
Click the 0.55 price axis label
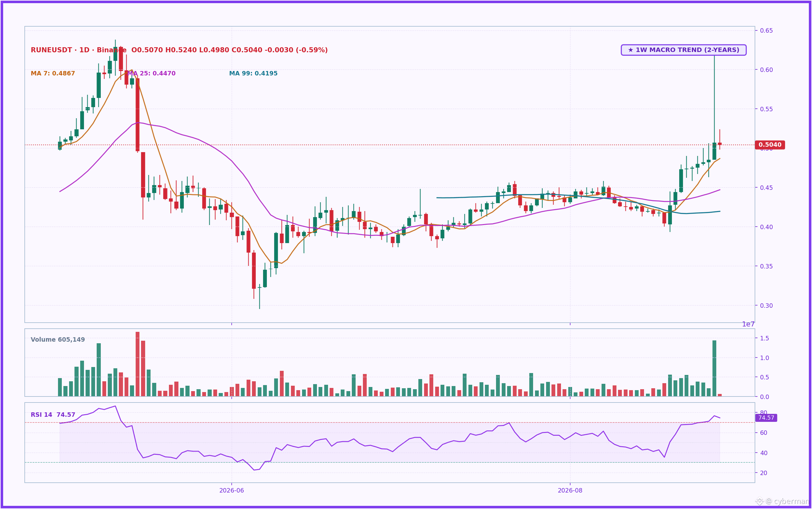(x=766, y=109)
